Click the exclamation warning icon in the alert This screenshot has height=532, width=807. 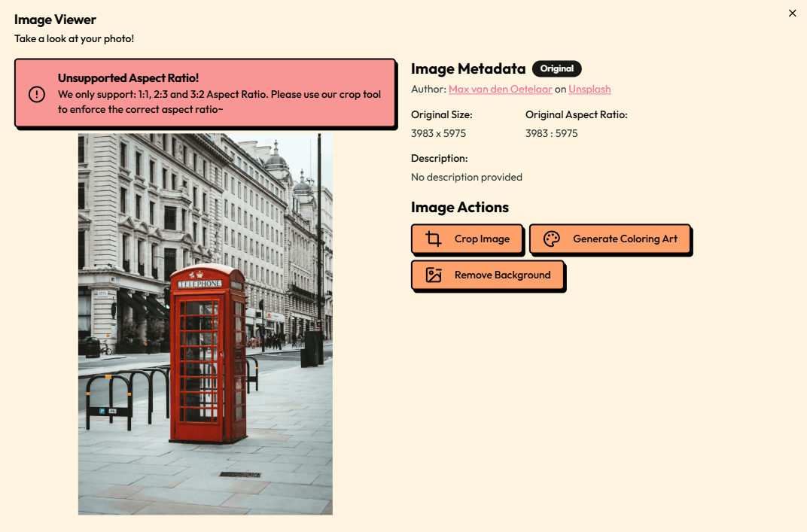pyautogui.click(x=37, y=94)
